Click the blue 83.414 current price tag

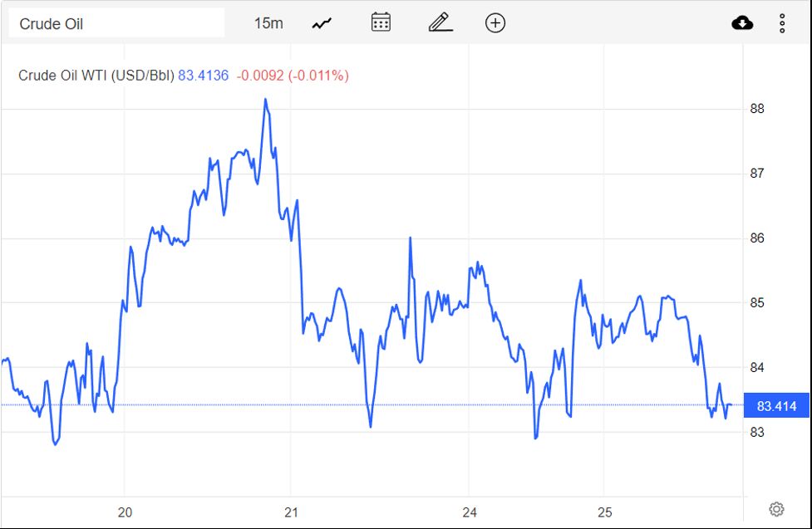pyautogui.click(x=776, y=406)
